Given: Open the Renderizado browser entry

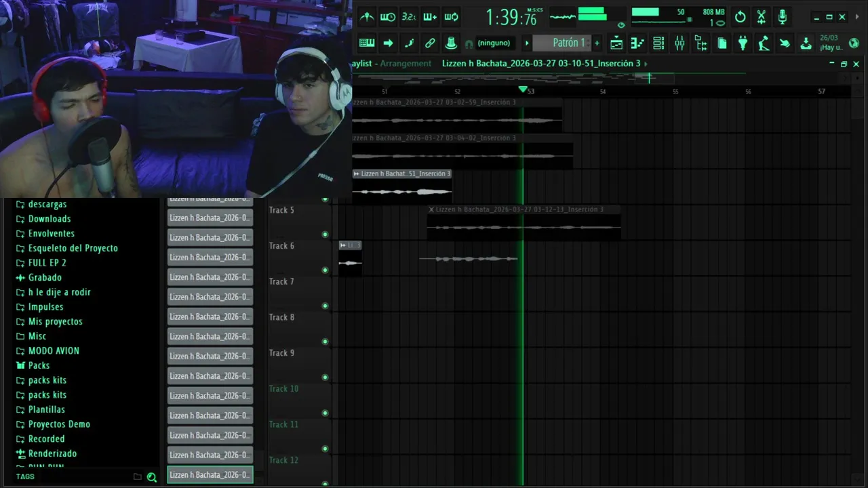Looking at the screenshot, I should [52, 453].
